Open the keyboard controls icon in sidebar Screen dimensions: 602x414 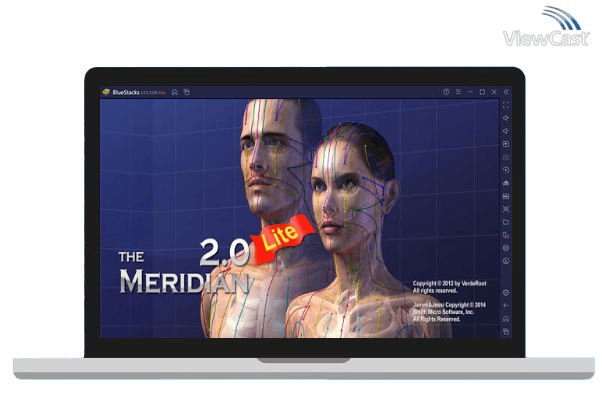(506, 157)
